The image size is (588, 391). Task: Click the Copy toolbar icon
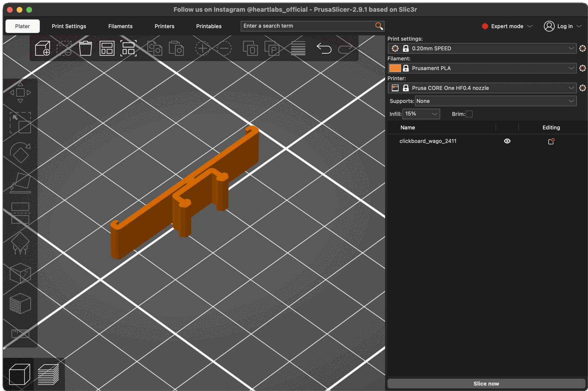tap(155, 49)
